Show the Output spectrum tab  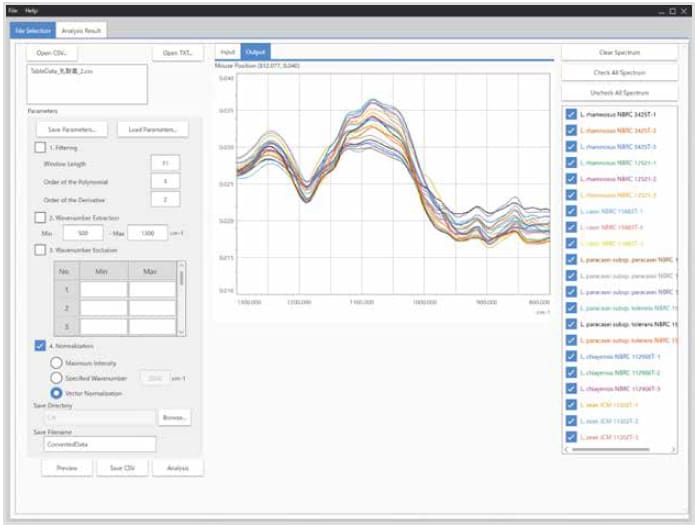pyautogui.click(x=255, y=52)
